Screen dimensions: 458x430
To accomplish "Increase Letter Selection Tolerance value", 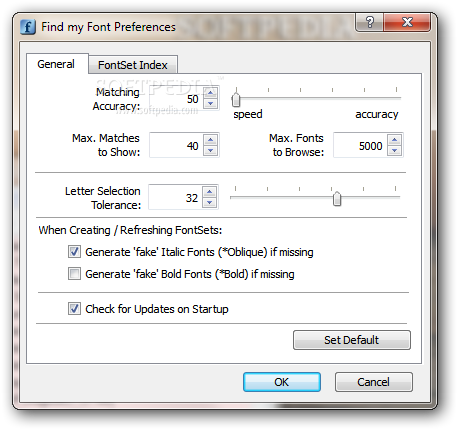I will 210,192.
